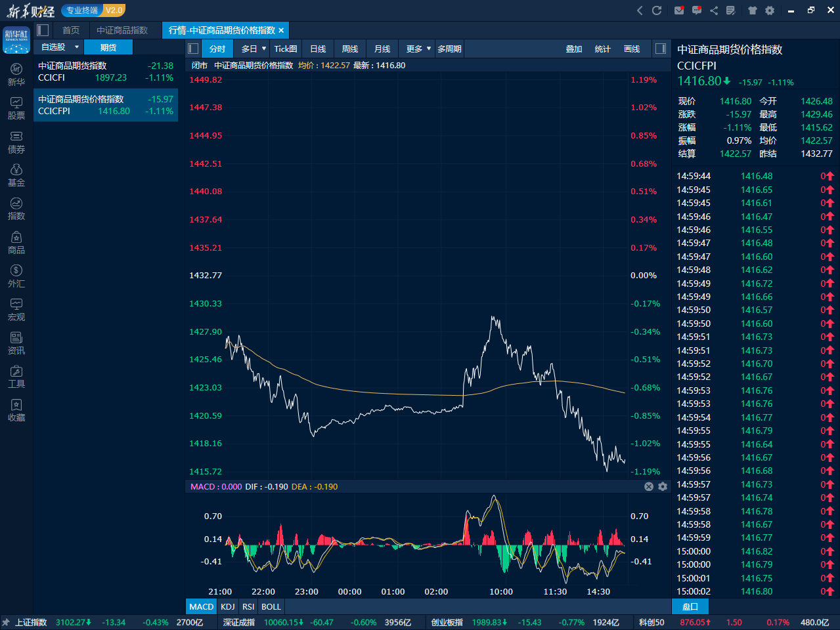Select the 中证商品期货指数 CCICFI watchlist row
This screenshot has width=840, height=630.
point(105,72)
